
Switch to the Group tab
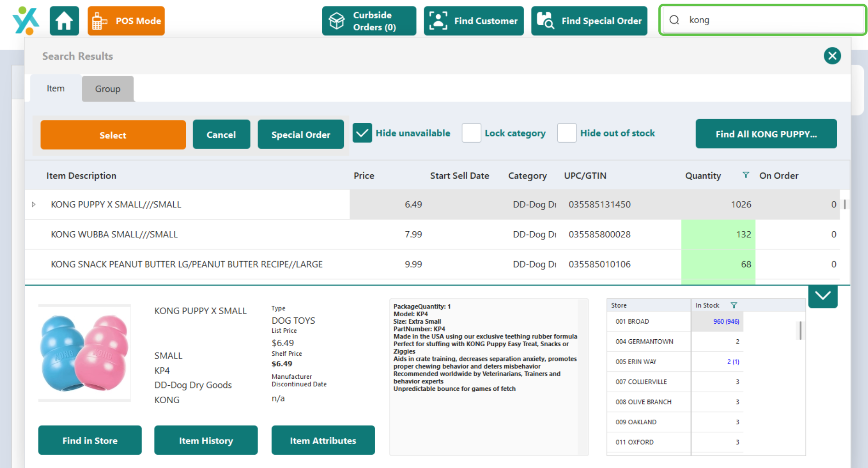[x=108, y=89]
